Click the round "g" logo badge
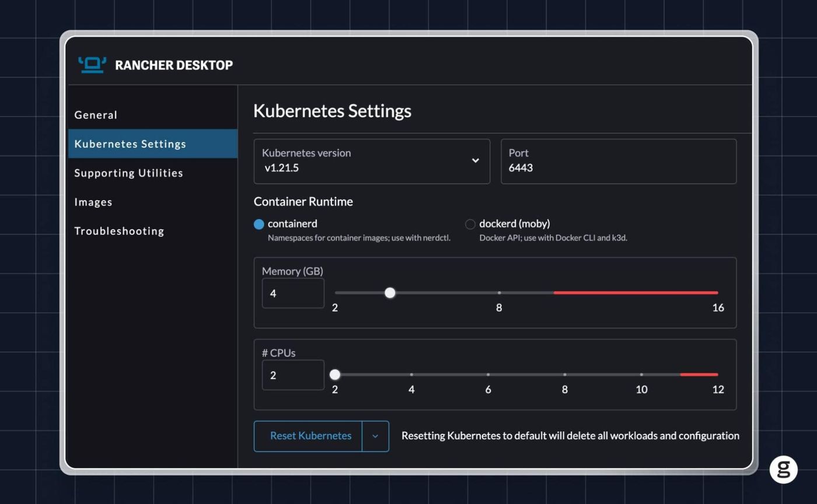This screenshot has height=504, width=817. tap(783, 470)
